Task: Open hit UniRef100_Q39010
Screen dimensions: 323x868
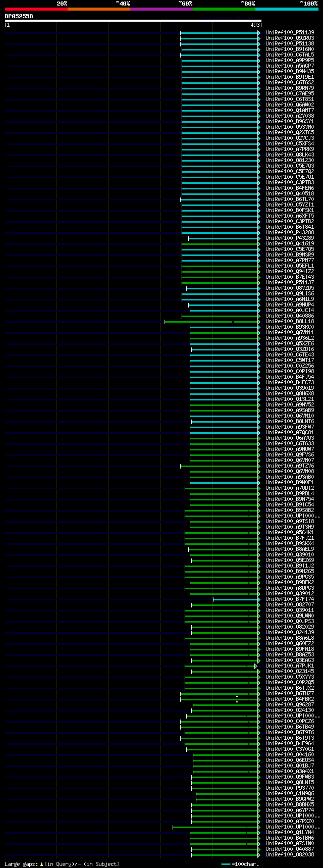Action: coord(290,554)
